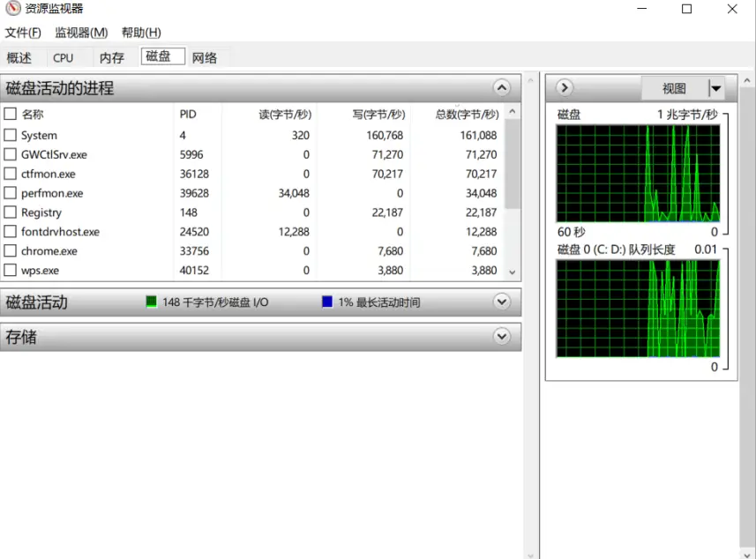Click the Resource Monitor app icon in title bar
This screenshot has height=559, width=756.
point(12,8)
